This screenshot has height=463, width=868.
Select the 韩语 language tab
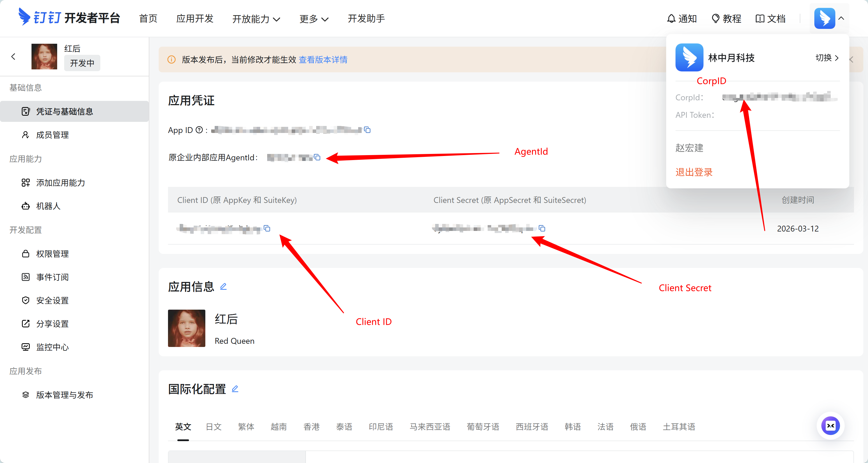point(573,427)
